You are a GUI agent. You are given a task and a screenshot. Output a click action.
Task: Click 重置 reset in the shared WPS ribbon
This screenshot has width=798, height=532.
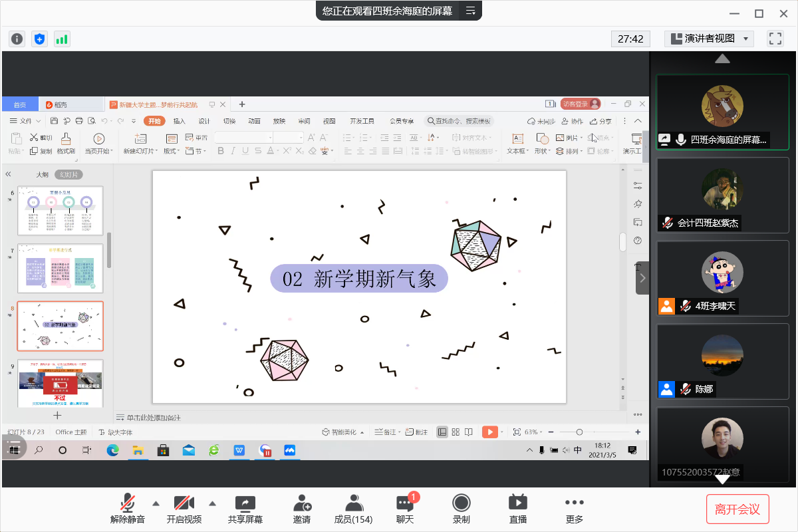pyautogui.click(x=197, y=138)
